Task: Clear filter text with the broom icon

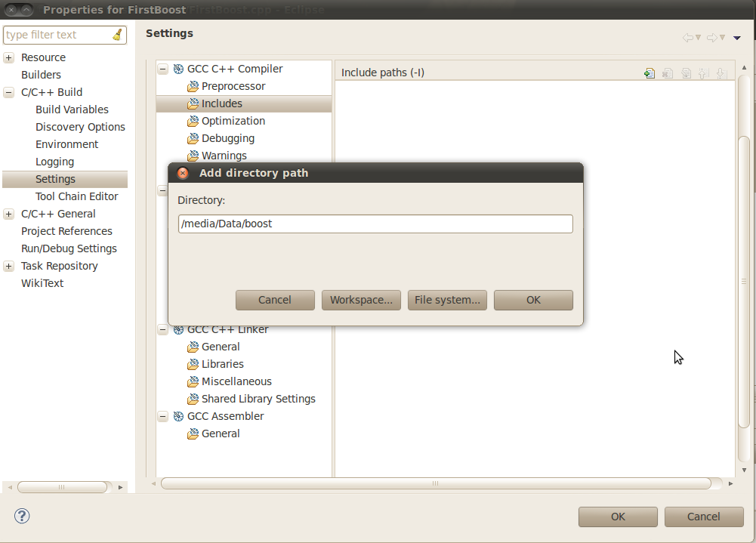Action: click(117, 35)
